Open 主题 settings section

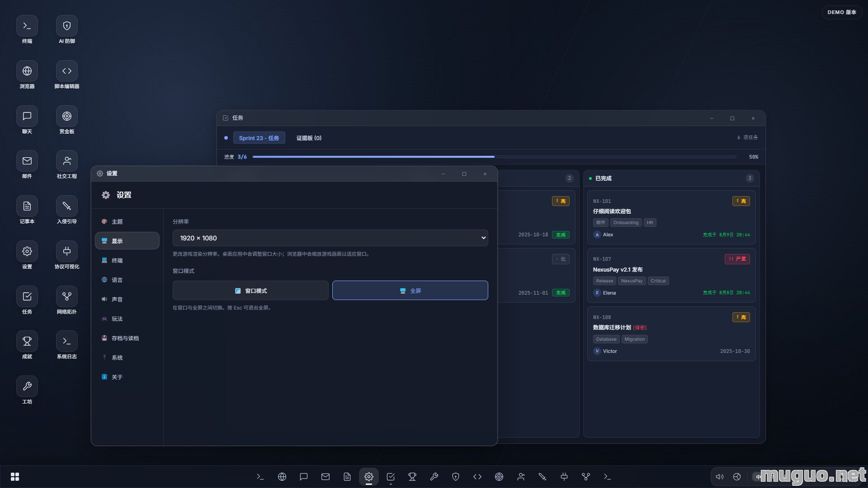(127, 221)
